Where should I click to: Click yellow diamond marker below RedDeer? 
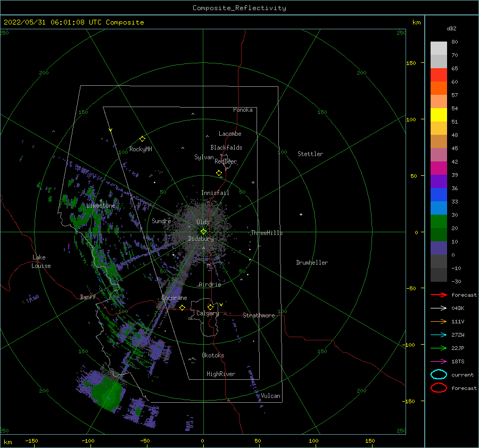point(219,173)
